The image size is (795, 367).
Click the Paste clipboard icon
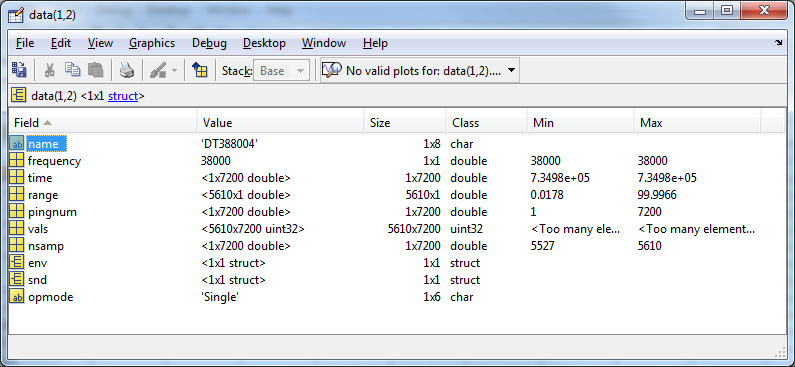pos(95,70)
